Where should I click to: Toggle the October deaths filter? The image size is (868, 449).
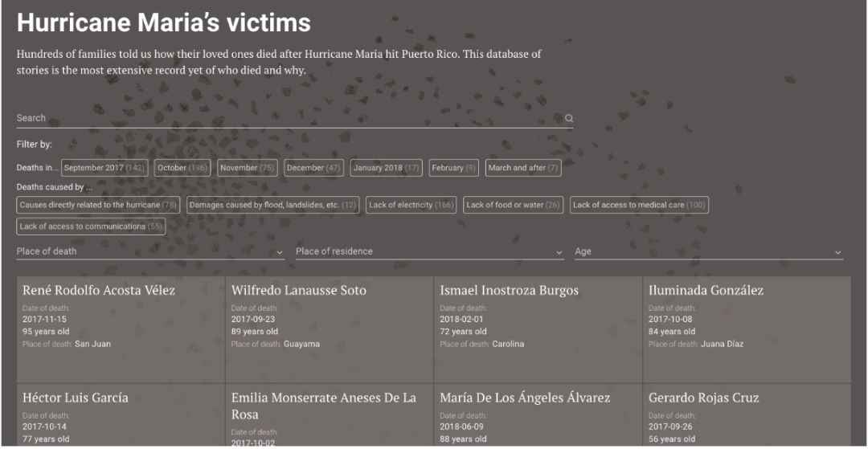point(182,168)
